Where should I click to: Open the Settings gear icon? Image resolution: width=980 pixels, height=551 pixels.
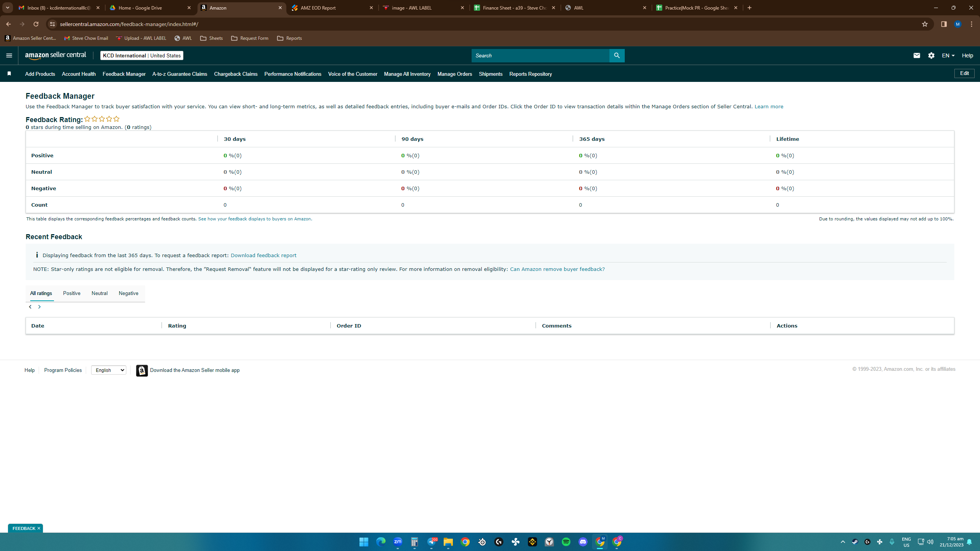pyautogui.click(x=931, y=55)
